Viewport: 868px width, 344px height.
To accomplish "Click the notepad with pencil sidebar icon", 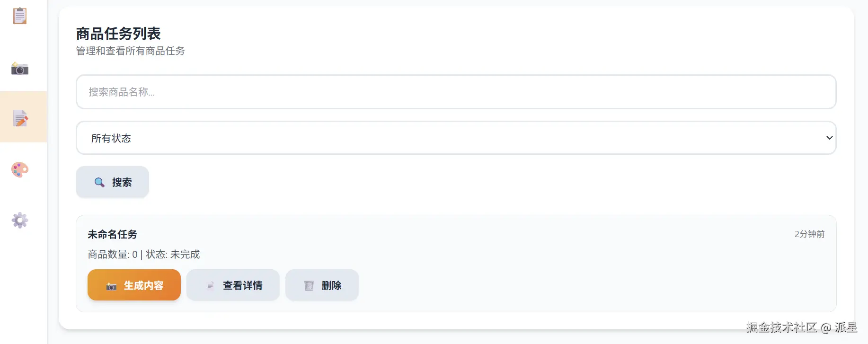I will (x=20, y=118).
